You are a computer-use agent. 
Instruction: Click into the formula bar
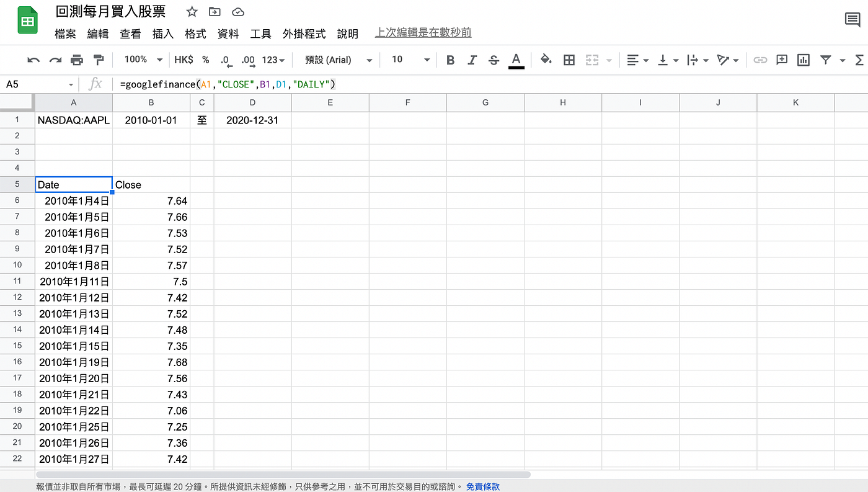click(490, 84)
